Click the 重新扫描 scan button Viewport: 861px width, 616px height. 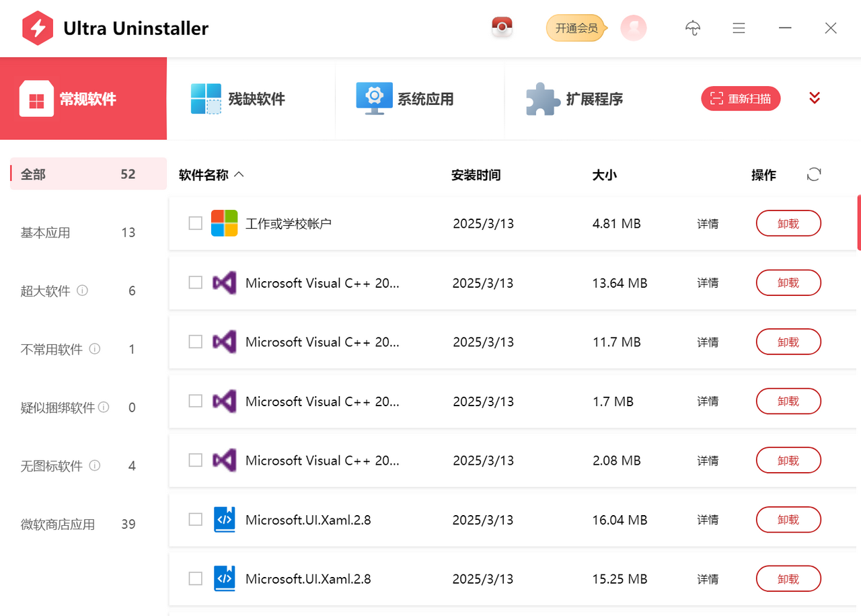(x=741, y=98)
